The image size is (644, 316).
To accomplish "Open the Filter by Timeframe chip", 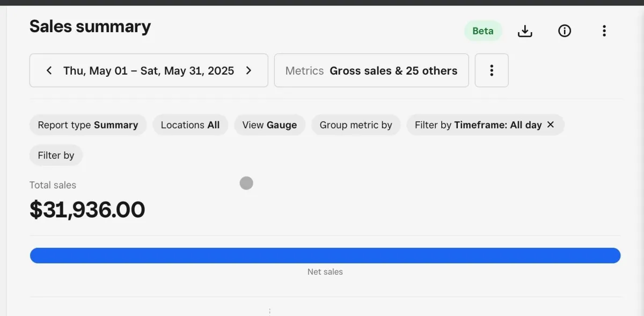I will [x=478, y=125].
